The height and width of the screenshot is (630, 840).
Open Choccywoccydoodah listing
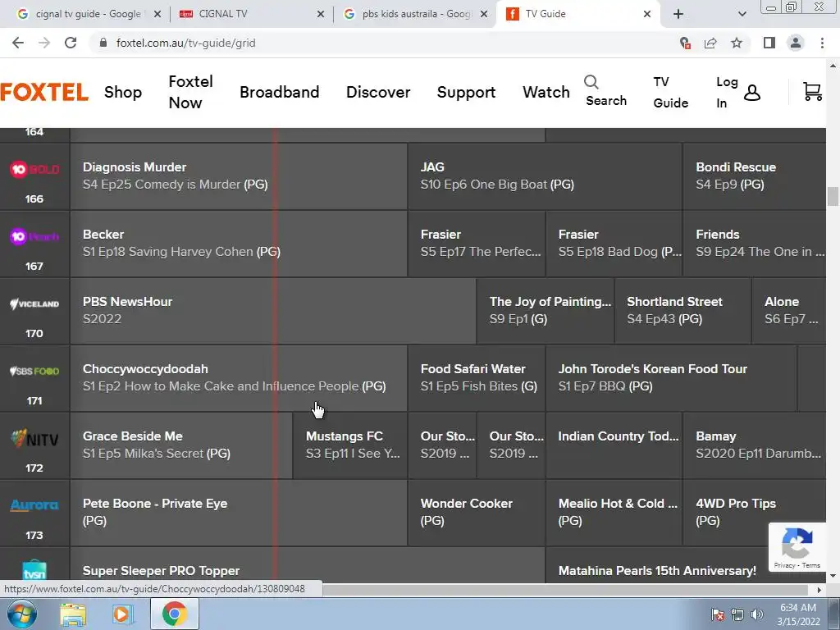(x=239, y=378)
